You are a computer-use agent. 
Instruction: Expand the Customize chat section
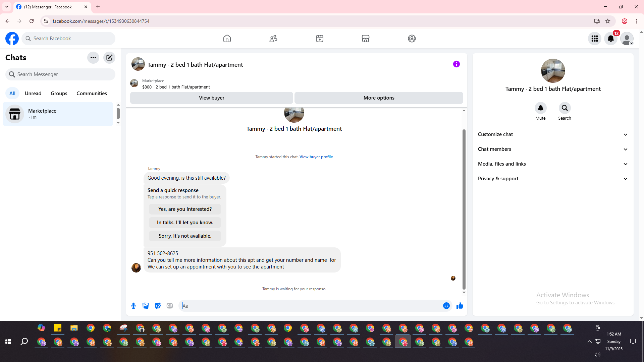553,134
